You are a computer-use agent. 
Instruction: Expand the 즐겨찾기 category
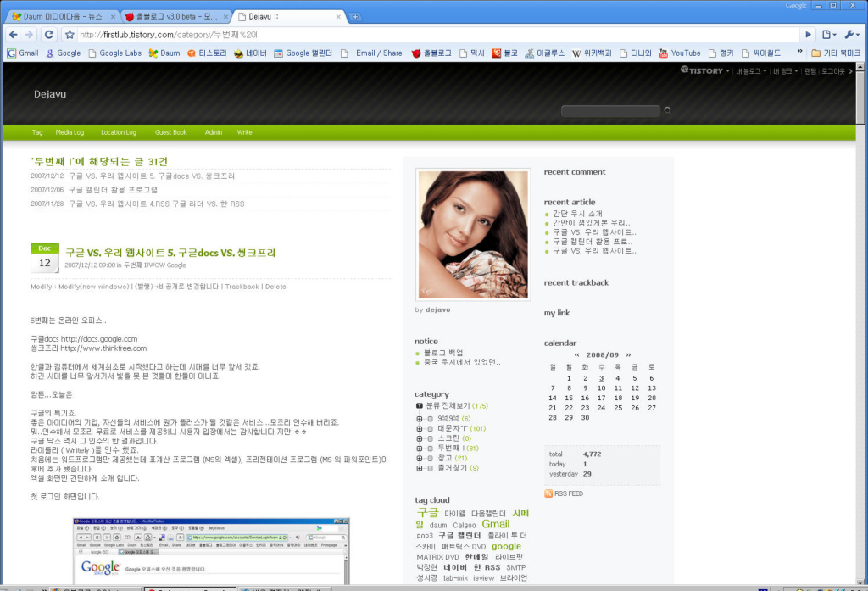pyautogui.click(x=420, y=468)
